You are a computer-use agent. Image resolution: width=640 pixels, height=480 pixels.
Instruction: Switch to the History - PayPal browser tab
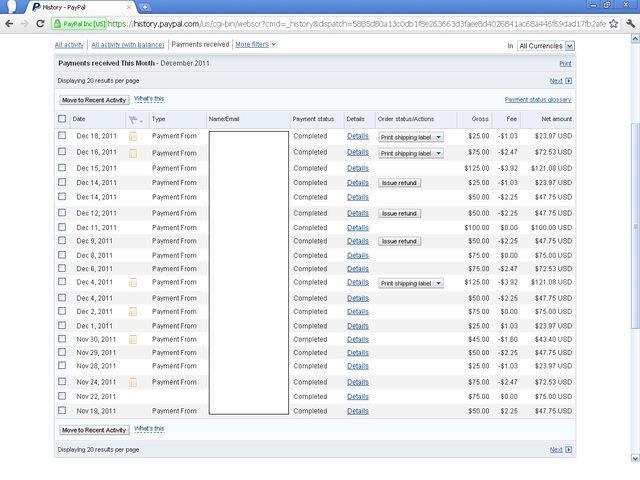tap(80, 7)
